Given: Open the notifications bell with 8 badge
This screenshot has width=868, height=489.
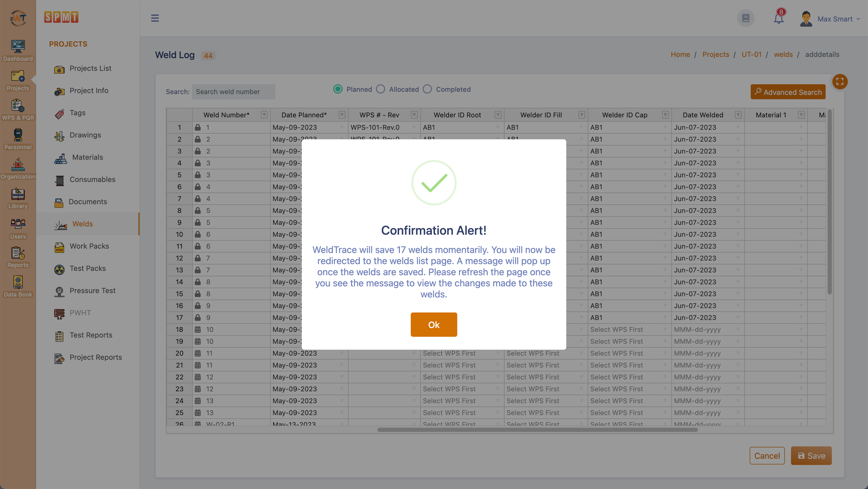Looking at the screenshot, I should [779, 17].
